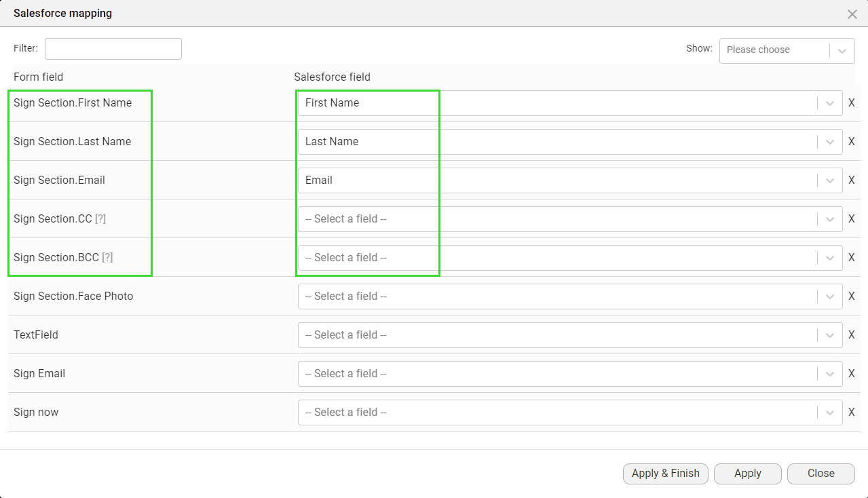The height and width of the screenshot is (498, 868).
Task: Click the Apply & Finish button
Action: click(x=665, y=474)
